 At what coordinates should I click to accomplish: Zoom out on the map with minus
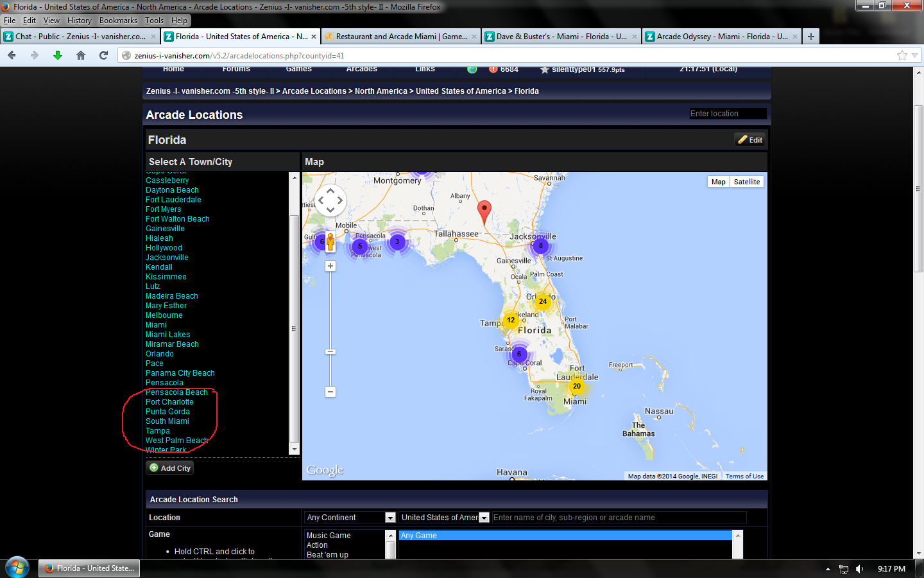[x=330, y=391]
